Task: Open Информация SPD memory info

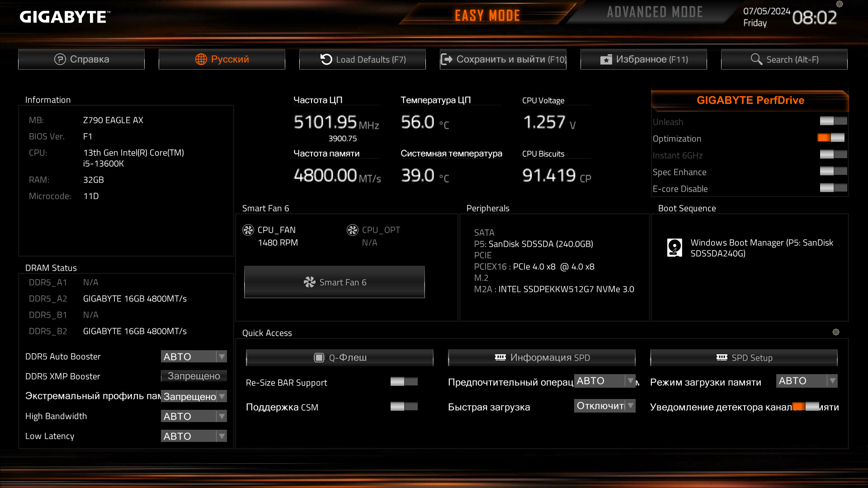Action: tap(542, 357)
